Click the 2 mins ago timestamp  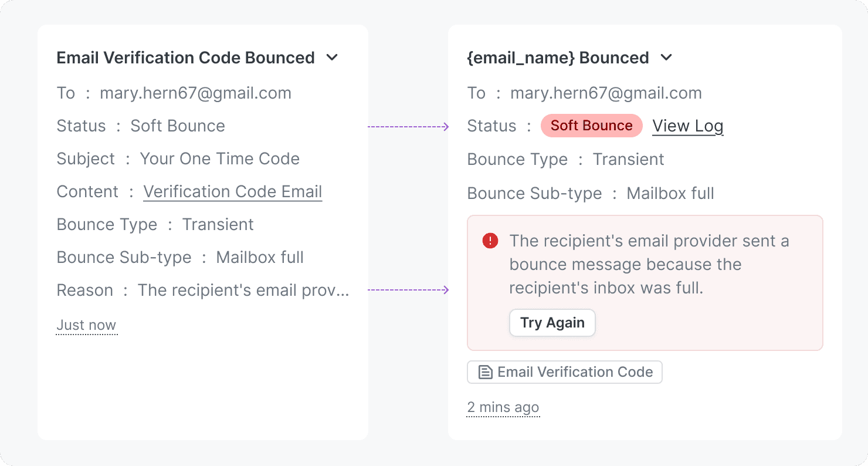point(503,407)
